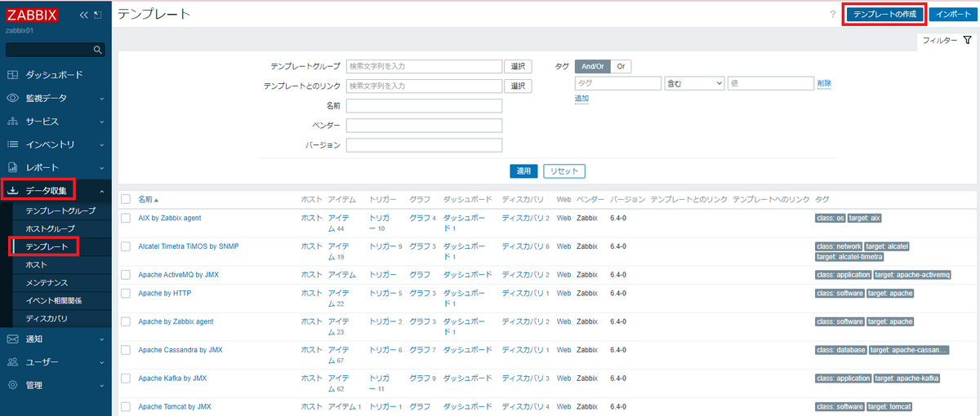Image resolution: width=980 pixels, height=416 pixels.
Task: Toggle the フィルター funnel icon
Action: (x=967, y=40)
